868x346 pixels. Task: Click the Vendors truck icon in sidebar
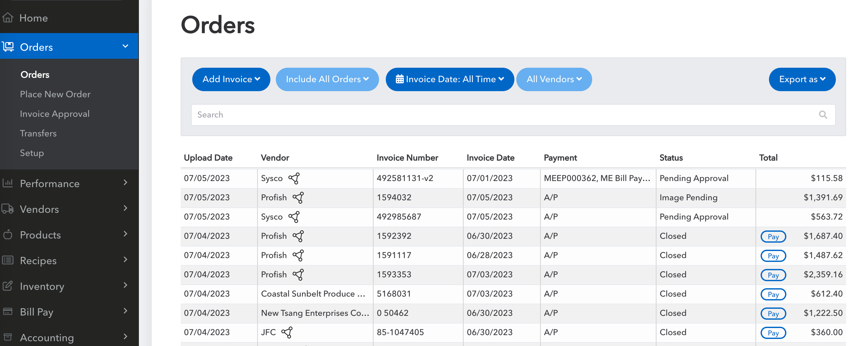(x=8, y=209)
